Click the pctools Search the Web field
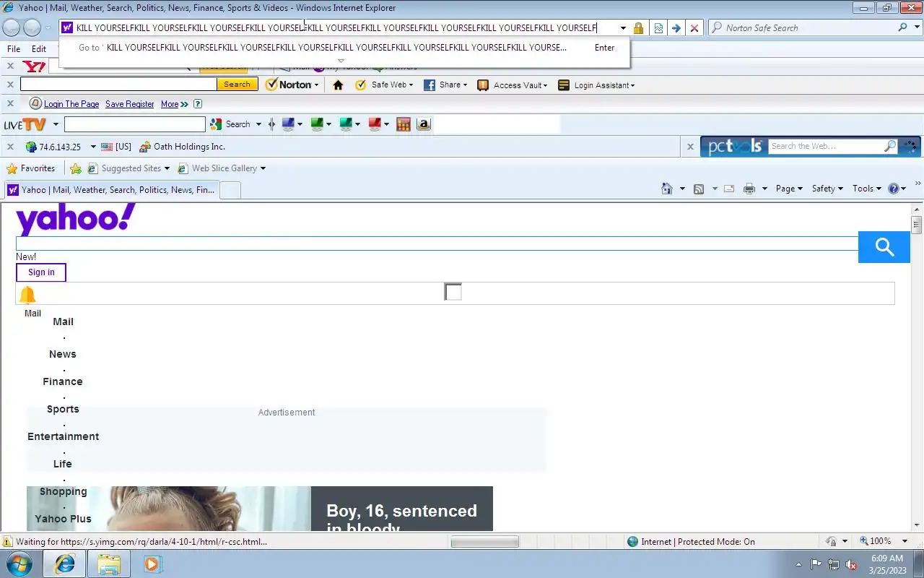This screenshot has height=578, width=924. coord(826,146)
